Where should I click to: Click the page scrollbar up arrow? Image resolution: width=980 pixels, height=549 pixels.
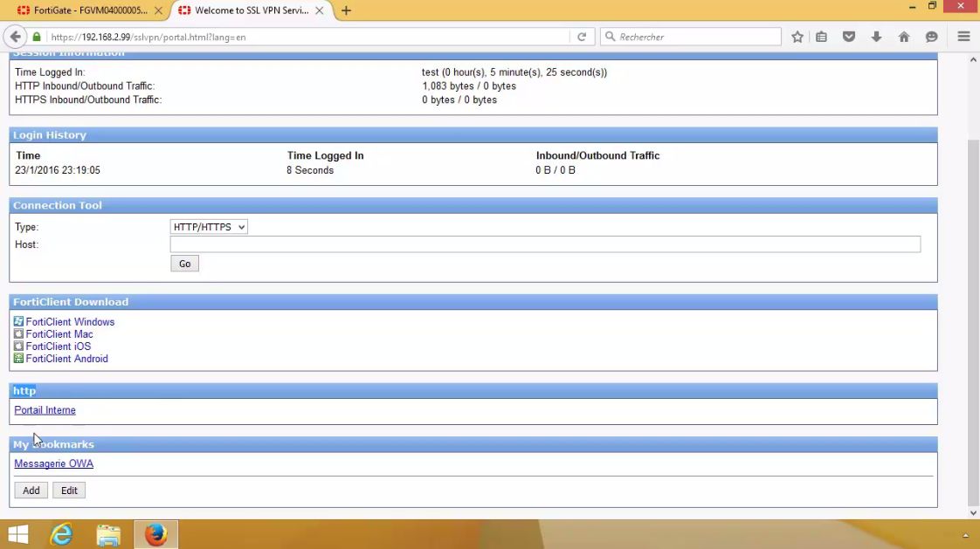tap(973, 60)
